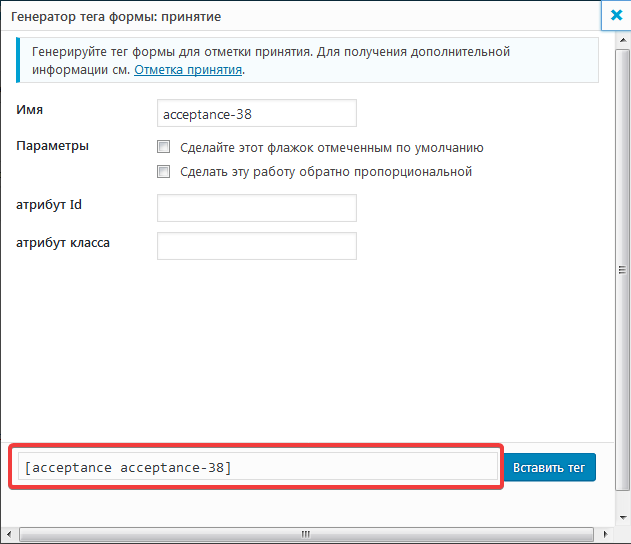The width and height of the screenshot is (631, 544).
Task: Click the Имя field with acceptance-38
Action: coord(257,113)
